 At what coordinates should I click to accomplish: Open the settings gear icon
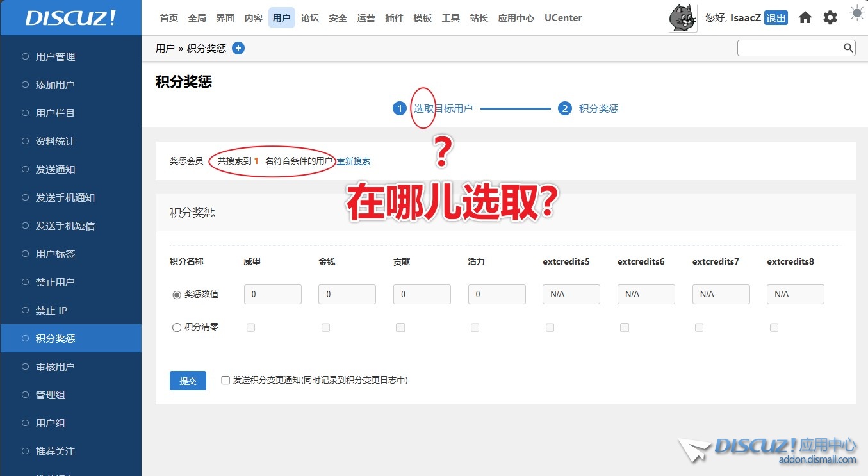830,18
